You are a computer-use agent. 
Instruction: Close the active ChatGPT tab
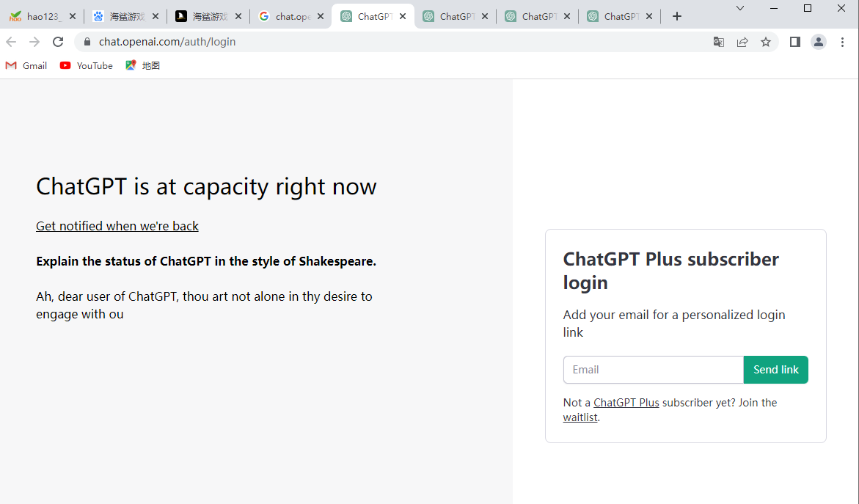coord(403,16)
